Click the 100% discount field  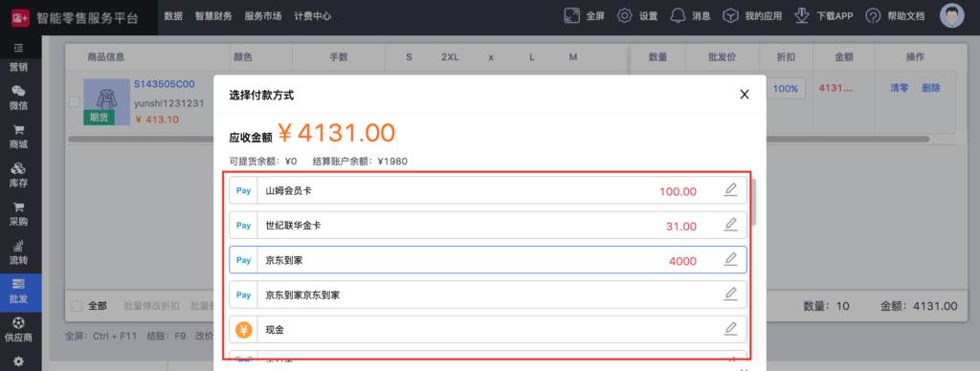785,89
